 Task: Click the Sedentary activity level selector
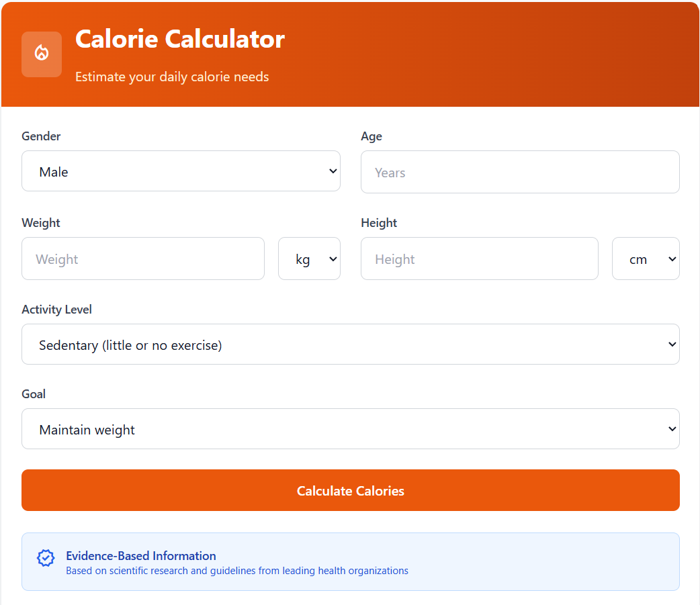[350, 344]
